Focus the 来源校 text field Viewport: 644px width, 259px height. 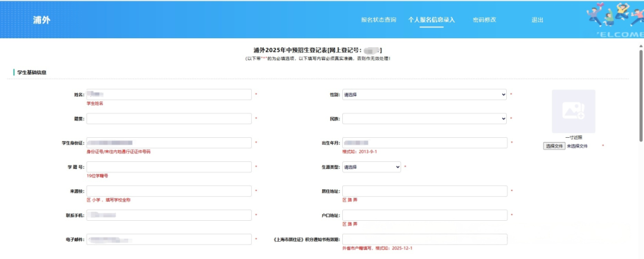[169, 191]
